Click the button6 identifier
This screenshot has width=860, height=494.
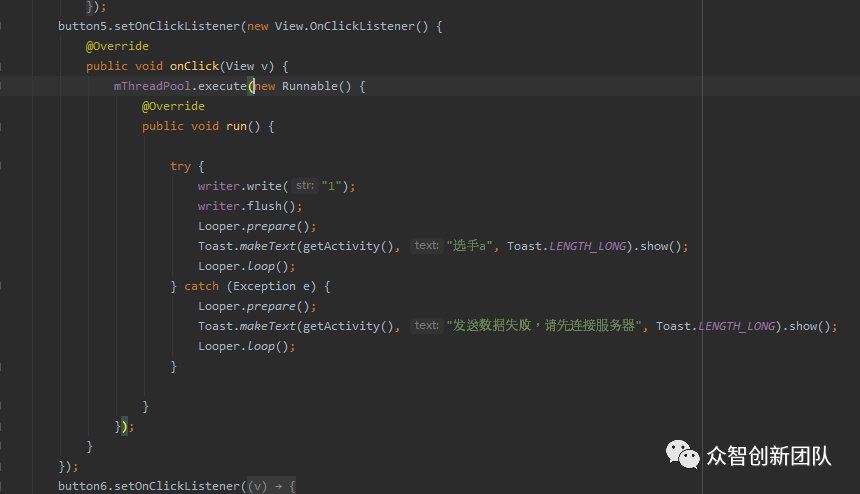82,486
